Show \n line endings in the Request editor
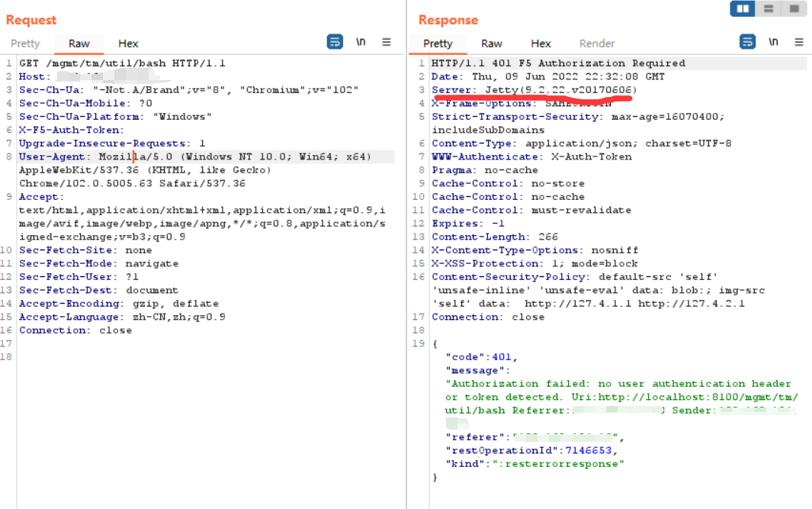The width and height of the screenshot is (812, 509). (x=360, y=43)
